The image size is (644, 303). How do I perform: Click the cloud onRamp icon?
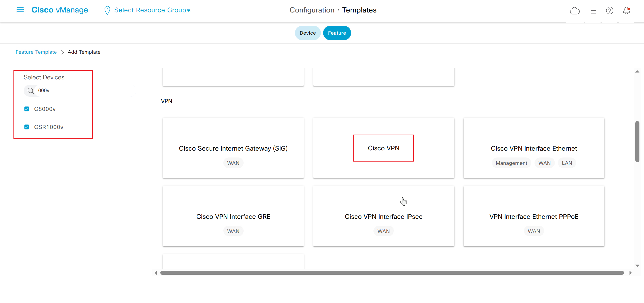(575, 11)
